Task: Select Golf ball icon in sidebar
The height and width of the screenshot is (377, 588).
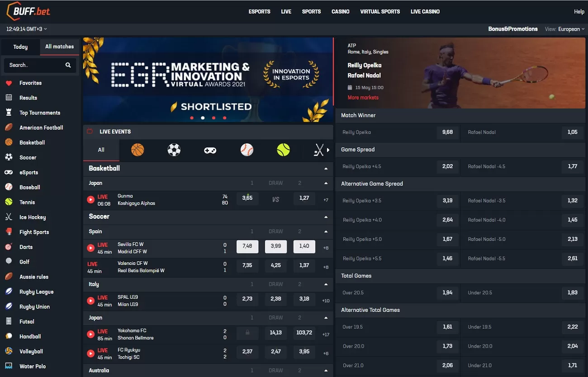Action: tap(9, 262)
